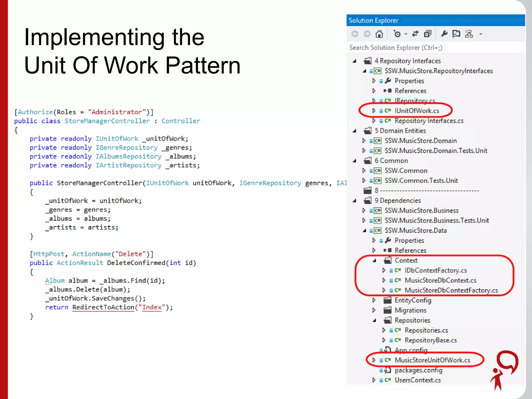The height and width of the screenshot is (399, 532).
Task: Select Repositories.cs file
Action: click(426, 330)
